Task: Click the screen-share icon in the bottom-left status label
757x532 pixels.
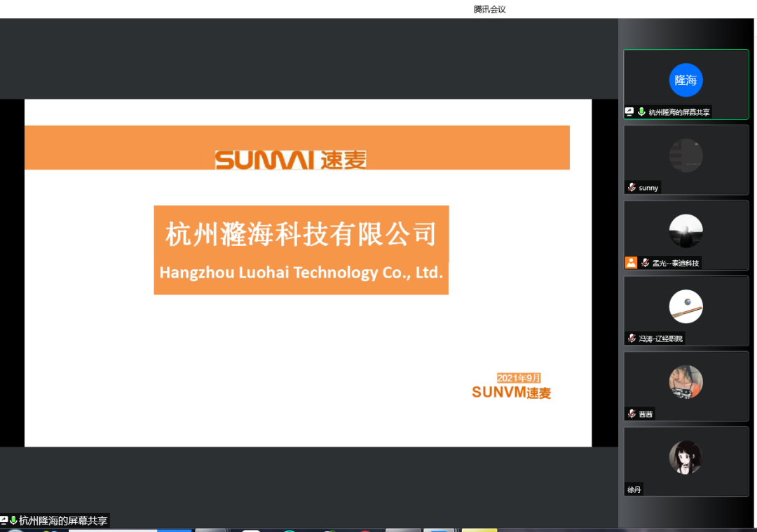Action: point(4,520)
